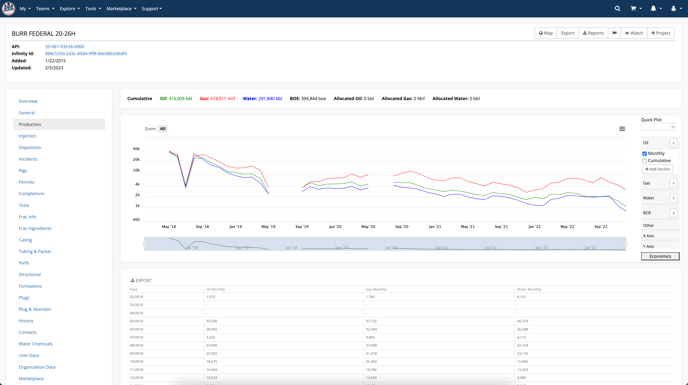Go to the Disposition section

(x=30, y=148)
